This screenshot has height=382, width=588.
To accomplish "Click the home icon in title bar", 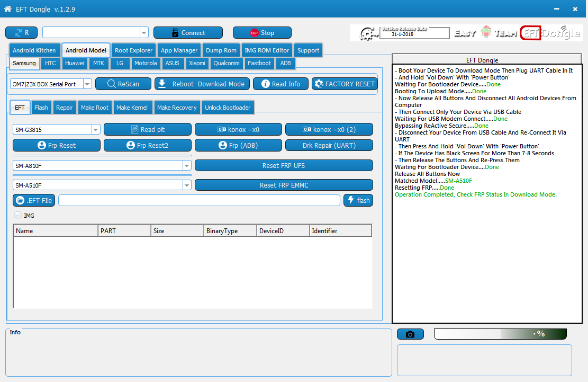I will pyautogui.click(x=7, y=8).
